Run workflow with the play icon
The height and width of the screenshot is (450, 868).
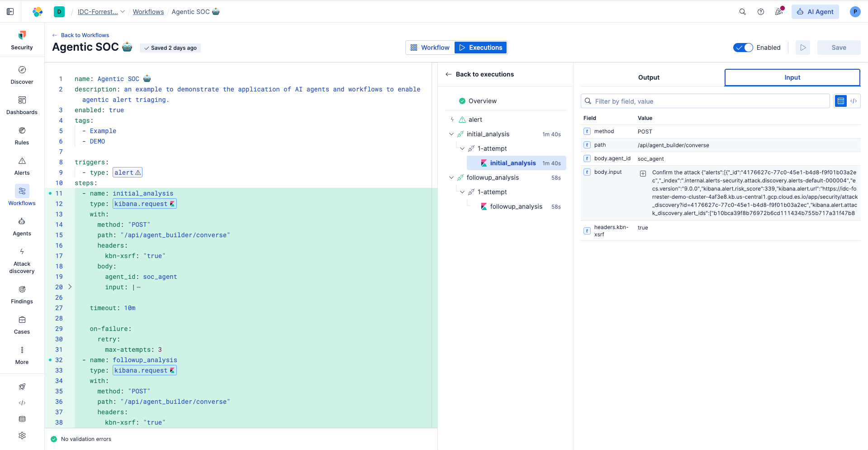pyautogui.click(x=802, y=48)
